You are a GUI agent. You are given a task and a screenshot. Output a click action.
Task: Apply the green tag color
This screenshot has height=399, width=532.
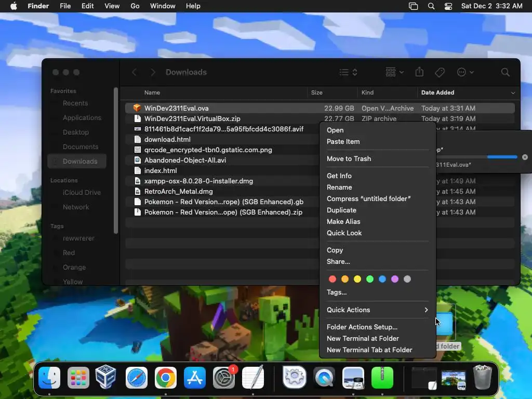click(x=370, y=279)
